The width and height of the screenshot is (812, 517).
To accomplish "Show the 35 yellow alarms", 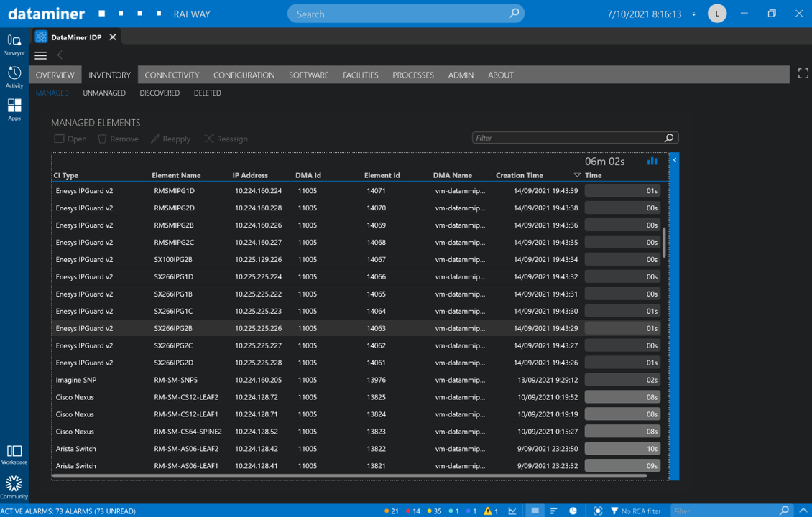I will coord(435,511).
